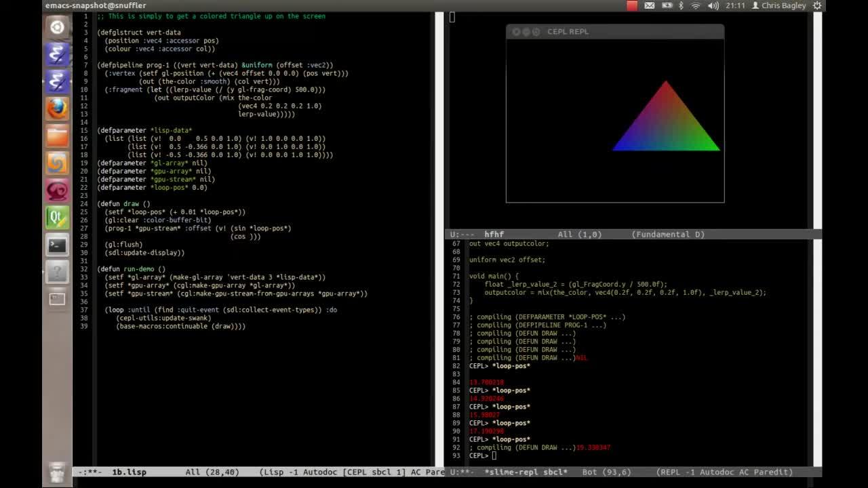Open the Chris Bagley session menu
The image size is (868, 488).
point(780,5)
